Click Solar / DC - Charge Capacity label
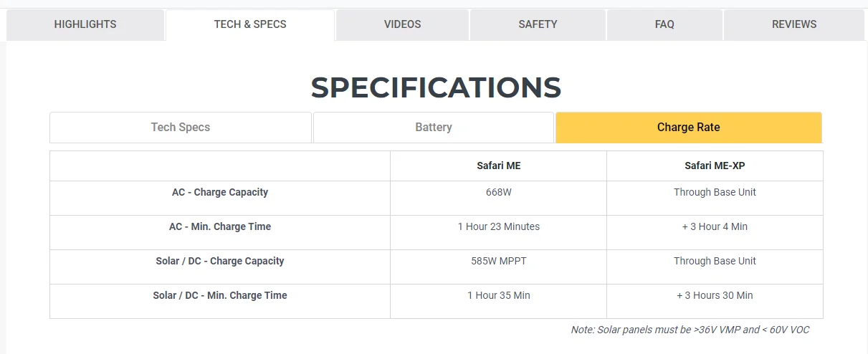Viewport: 868px width, 354px height. pyautogui.click(x=220, y=261)
